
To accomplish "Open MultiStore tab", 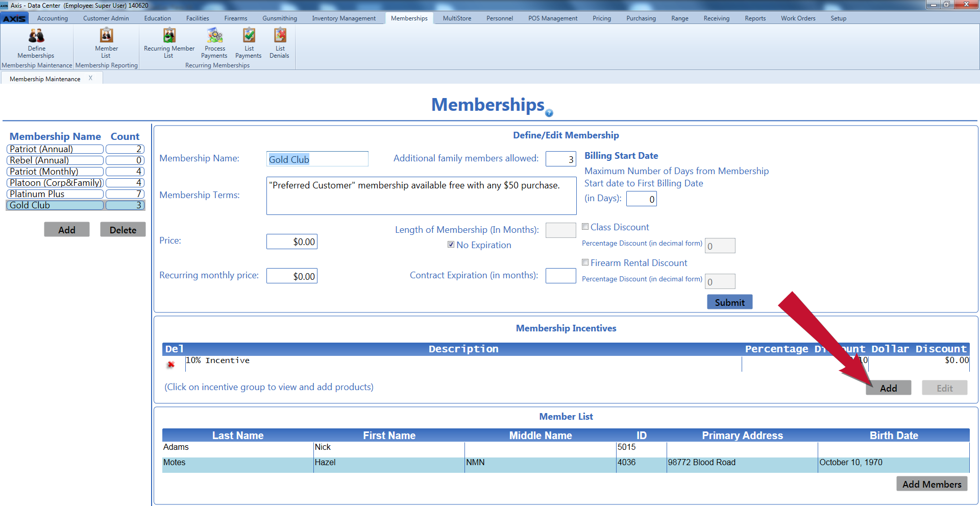I will point(457,18).
